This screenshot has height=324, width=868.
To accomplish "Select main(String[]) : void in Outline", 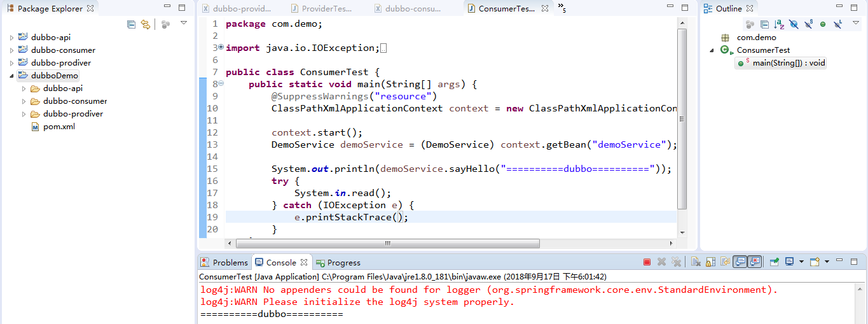I will 780,63.
